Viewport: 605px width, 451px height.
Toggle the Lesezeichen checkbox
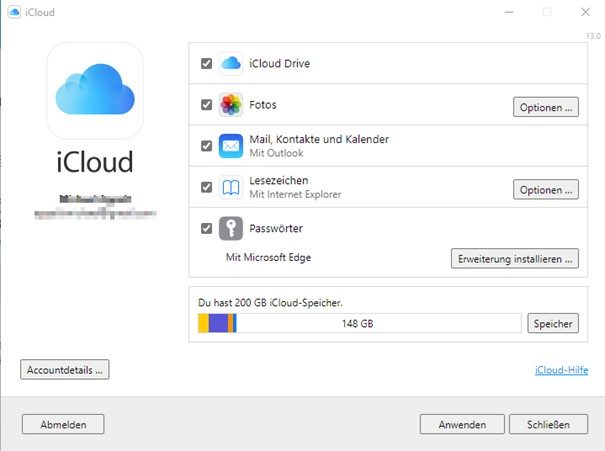coord(206,187)
